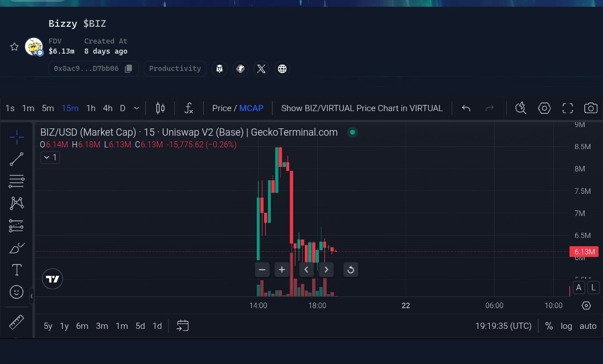The height and width of the screenshot is (364, 603).
Task: Click Show BIZ/VIRTUAL Price Chart in VIRTUAL
Action: [x=362, y=108]
